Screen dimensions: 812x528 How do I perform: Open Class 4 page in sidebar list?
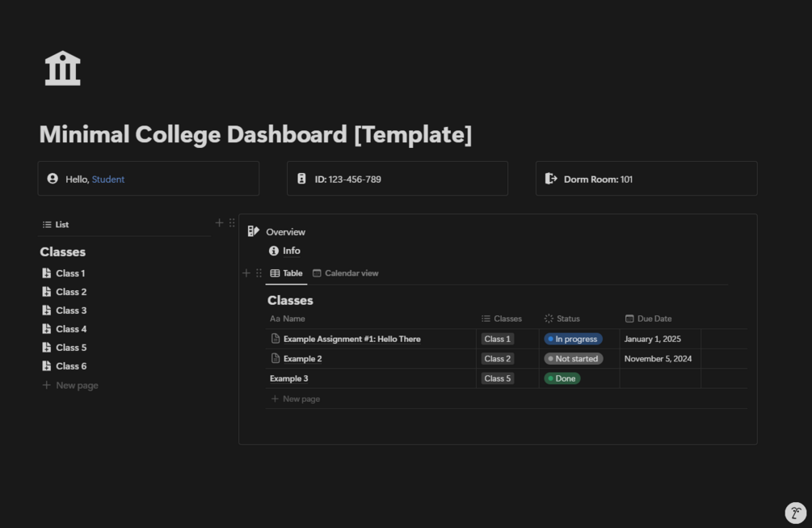70,329
